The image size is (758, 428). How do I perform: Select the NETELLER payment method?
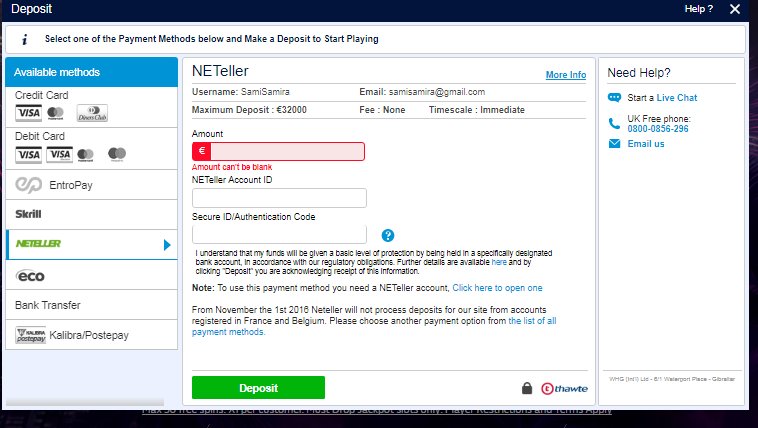click(x=91, y=244)
